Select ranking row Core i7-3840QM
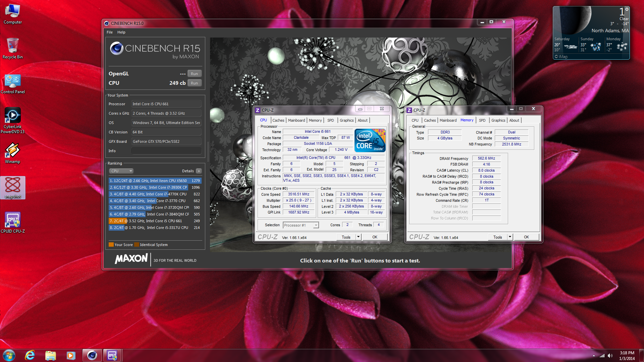This screenshot has height=362, width=644. 155,214
